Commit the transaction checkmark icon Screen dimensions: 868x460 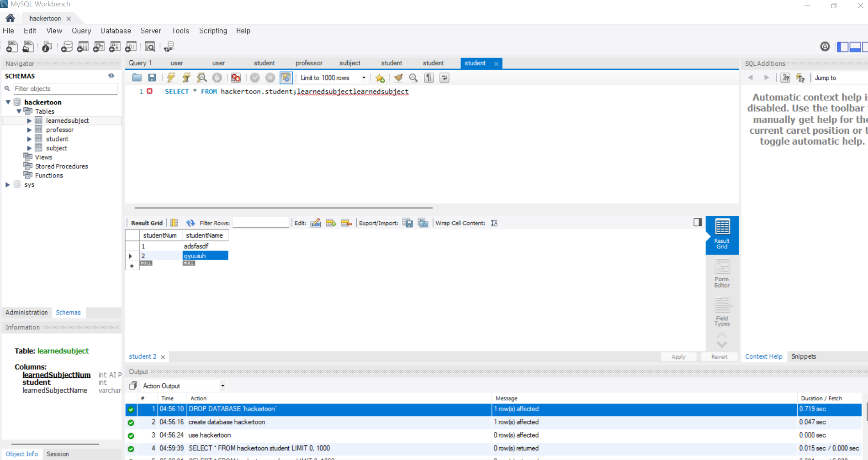[255, 78]
